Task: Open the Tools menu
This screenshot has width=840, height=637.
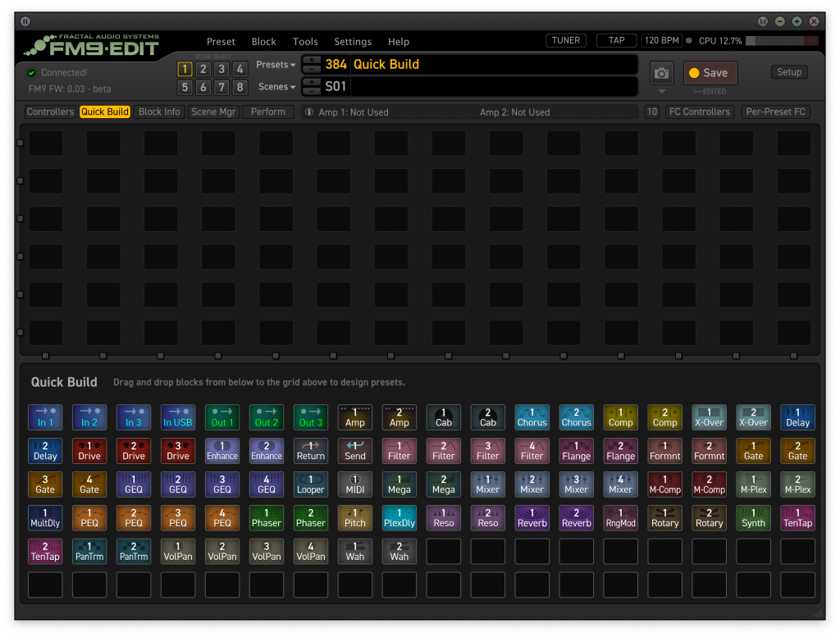Action: [x=305, y=42]
